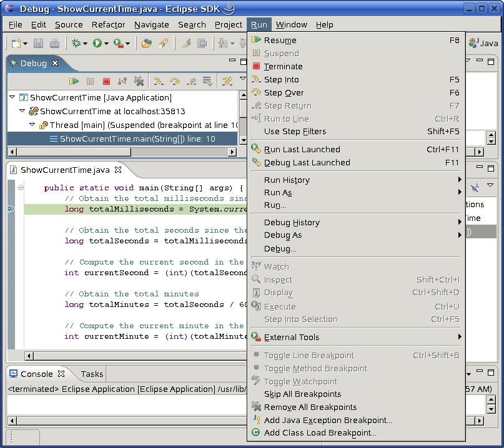Open the Window menu

point(291,25)
